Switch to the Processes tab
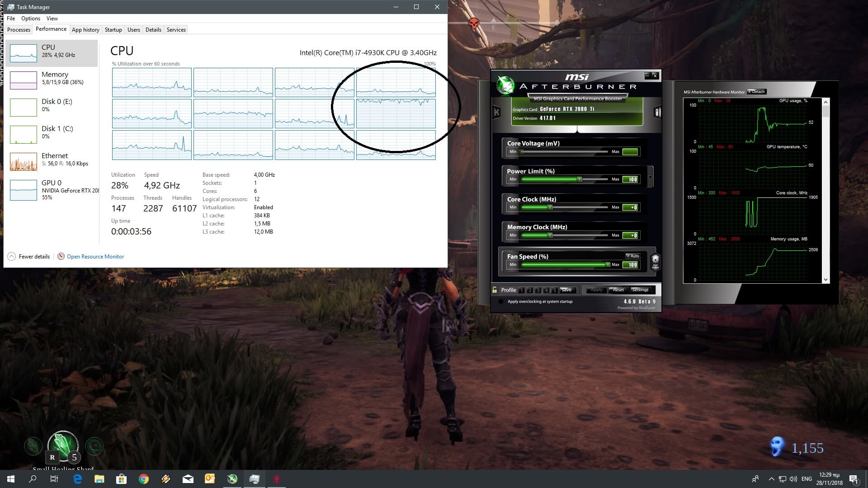 19,30
